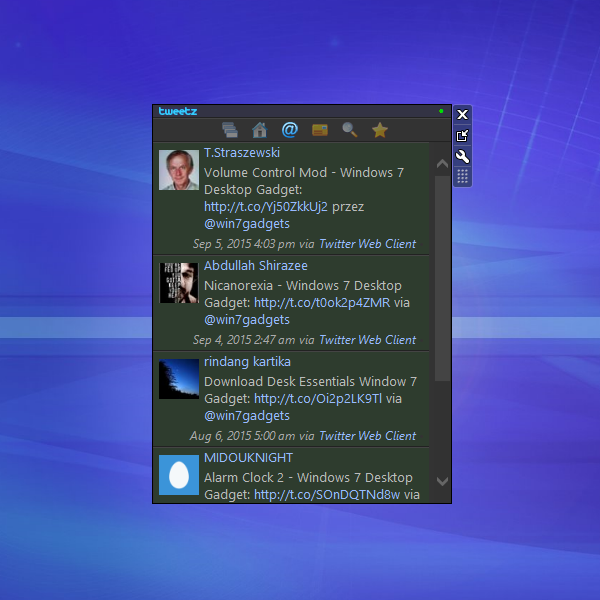The image size is (600, 600).
Task: Click MIDOUKNIGHT's egg avatar
Action: (179, 475)
